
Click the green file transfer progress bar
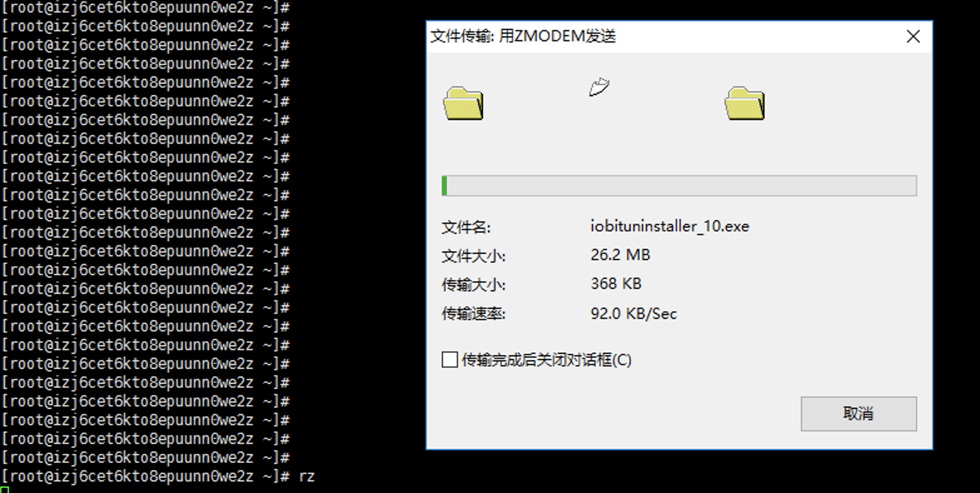pos(679,186)
